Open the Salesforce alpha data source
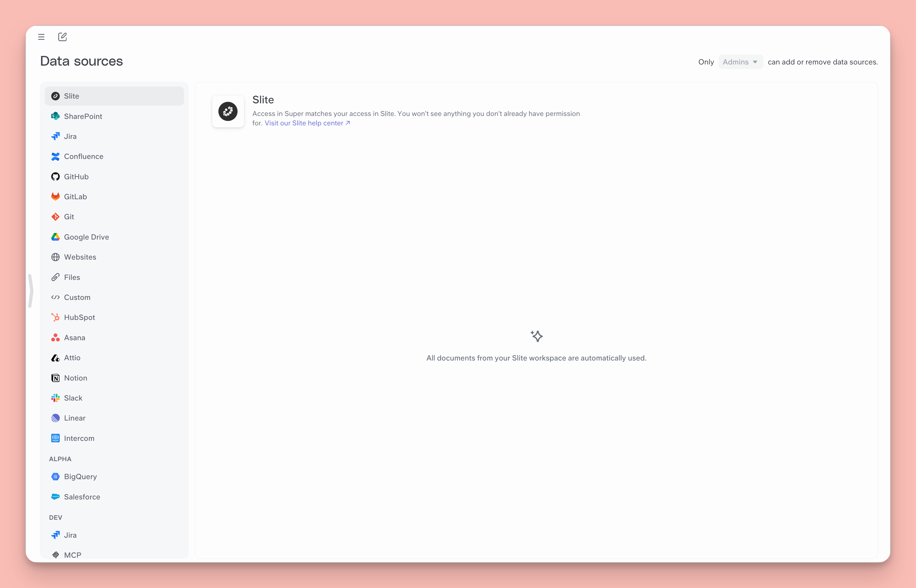The width and height of the screenshot is (916, 588). 114,497
